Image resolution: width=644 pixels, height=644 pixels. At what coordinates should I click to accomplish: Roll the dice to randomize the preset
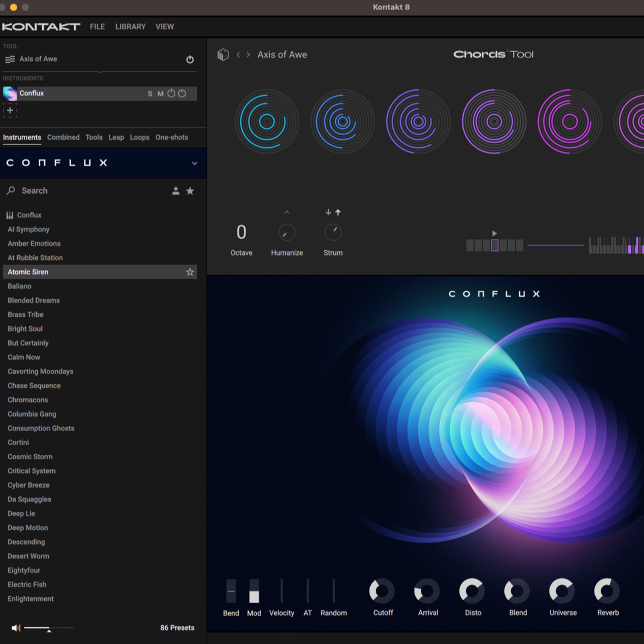223,54
